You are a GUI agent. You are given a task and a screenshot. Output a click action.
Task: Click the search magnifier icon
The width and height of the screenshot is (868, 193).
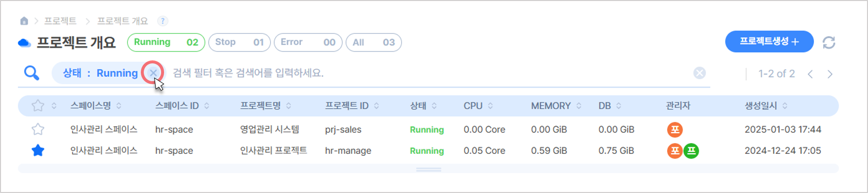(x=32, y=73)
